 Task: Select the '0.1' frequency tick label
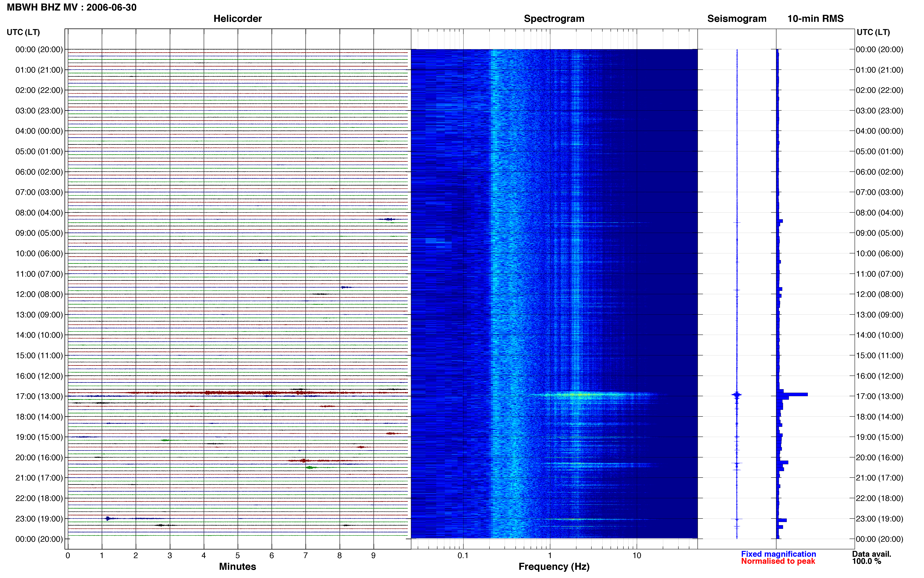tap(463, 556)
